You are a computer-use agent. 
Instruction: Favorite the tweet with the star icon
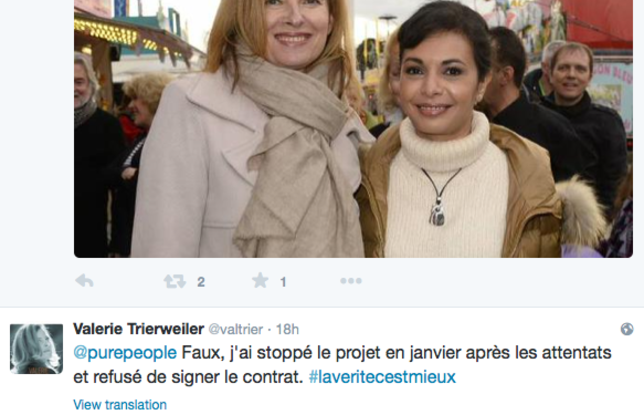tap(260, 281)
